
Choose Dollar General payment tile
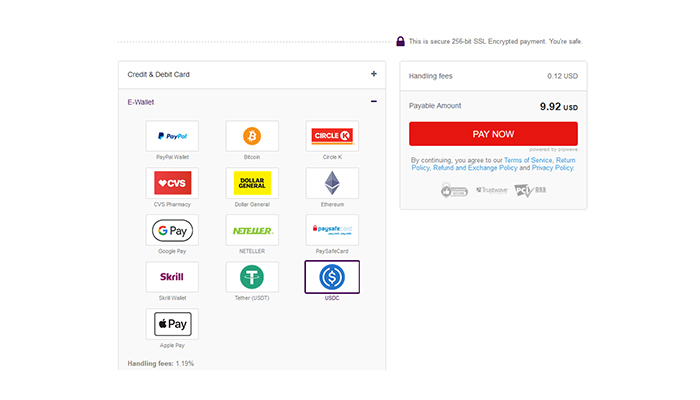pyautogui.click(x=252, y=183)
